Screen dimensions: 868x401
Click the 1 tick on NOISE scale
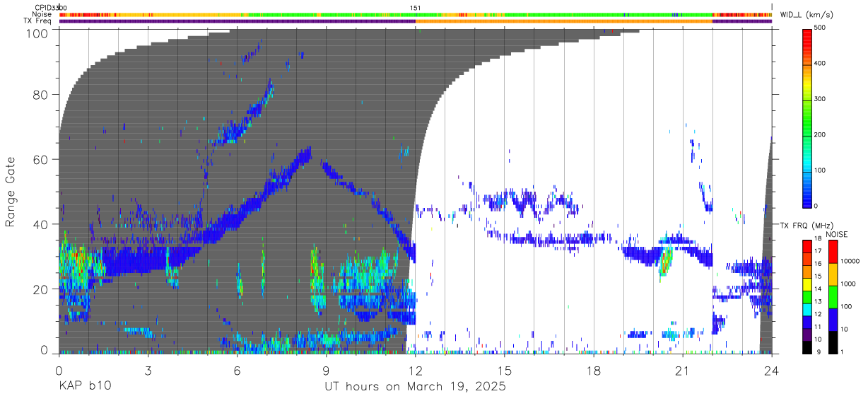tap(843, 351)
